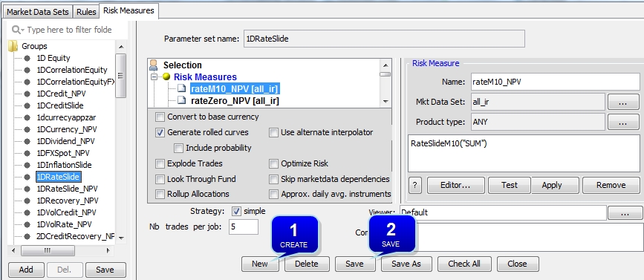Toggle Convert to base currency checkbox
Image resolution: width=644 pixels, height=280 pixels.
[x=160, y=117]
